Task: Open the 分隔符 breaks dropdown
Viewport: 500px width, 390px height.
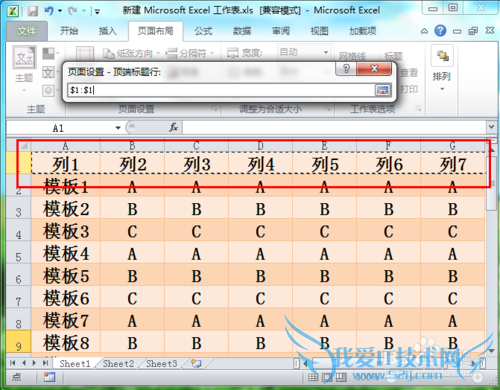Action: pyautogui.click(x=190, y=53)
